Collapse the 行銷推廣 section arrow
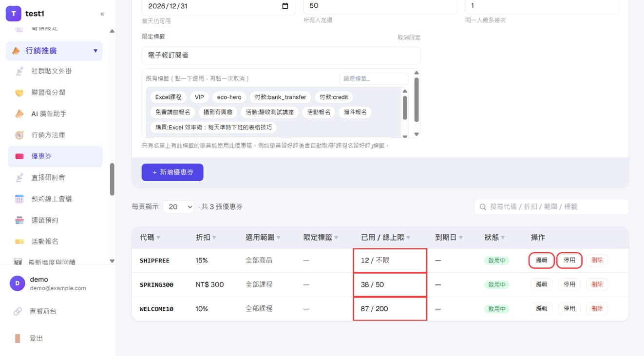644x356 pixels. [x=95, y=51]
